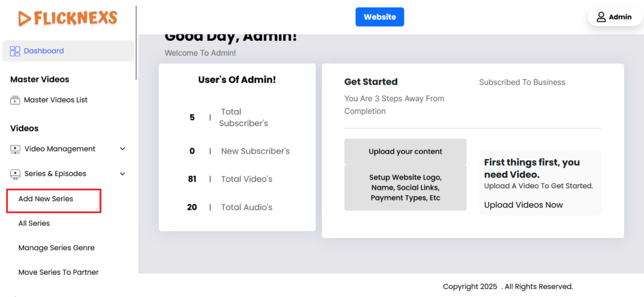Screen dimensions: 644x297
Task: Open the Dashboard menu item
Action: (44, 51)
